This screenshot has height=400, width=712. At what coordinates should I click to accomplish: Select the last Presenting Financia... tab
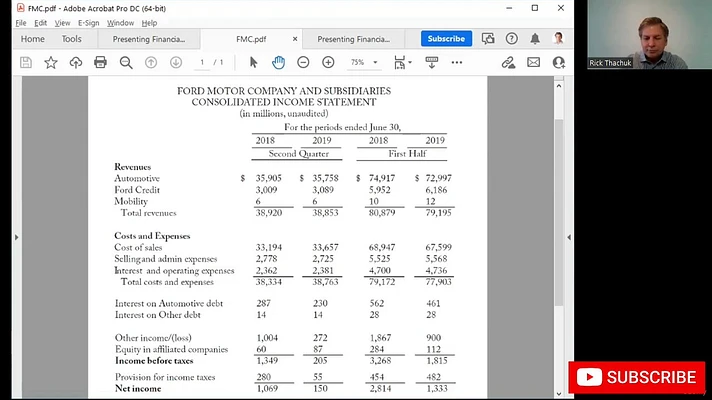click(x=353, y=40)
